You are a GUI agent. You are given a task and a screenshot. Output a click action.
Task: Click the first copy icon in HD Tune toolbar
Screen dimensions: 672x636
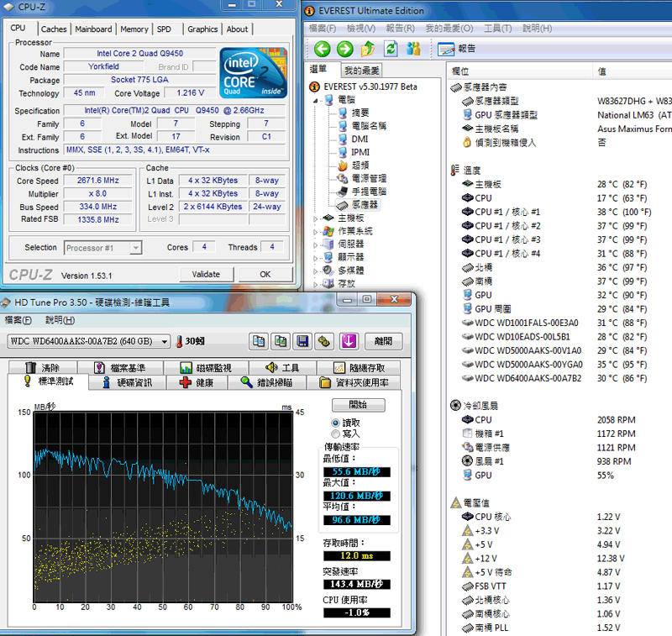[260, 341]
